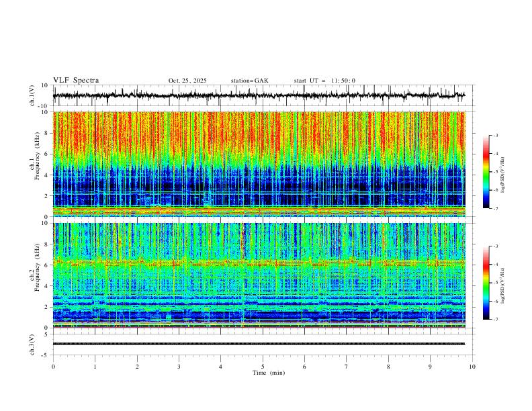The width and height of the screenshot is (532, 411).
Task: Click inside the ch.2 spectrogram panel
Action: click(x=259, y=275)
